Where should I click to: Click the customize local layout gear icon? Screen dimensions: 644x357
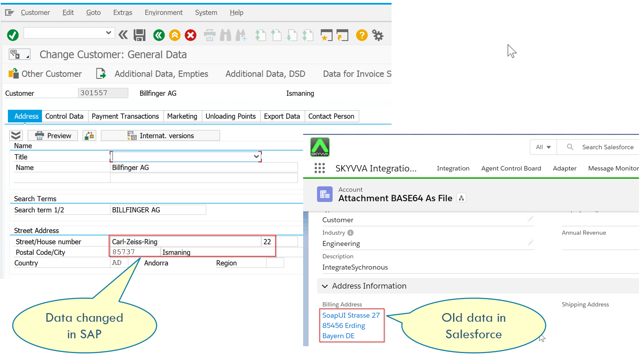point(378,35)
